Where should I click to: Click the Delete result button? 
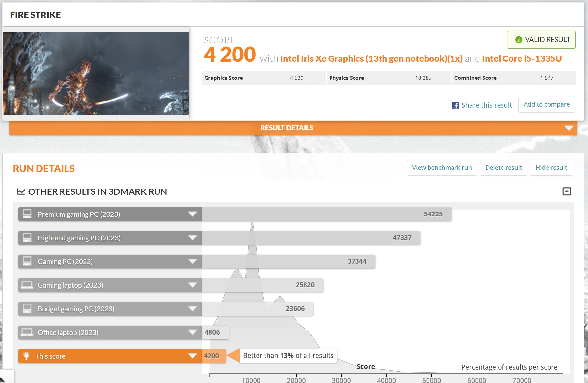[x=503, y=168]
